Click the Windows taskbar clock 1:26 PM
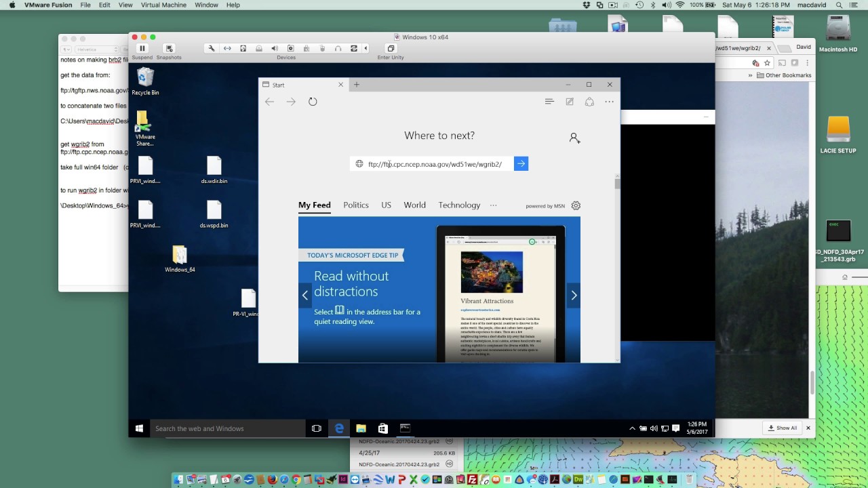 coord(697,428)
